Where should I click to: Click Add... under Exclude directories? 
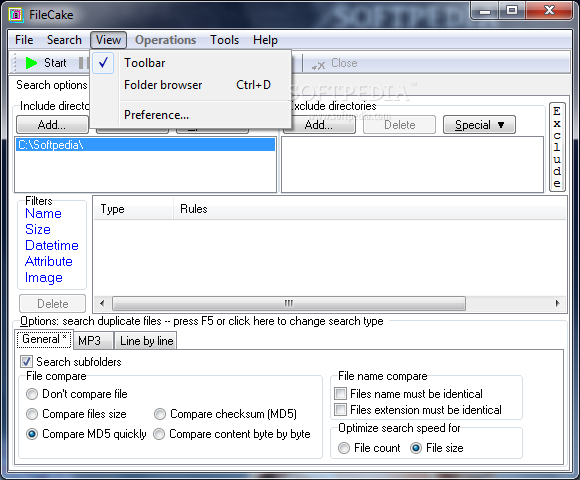[319, 125]
